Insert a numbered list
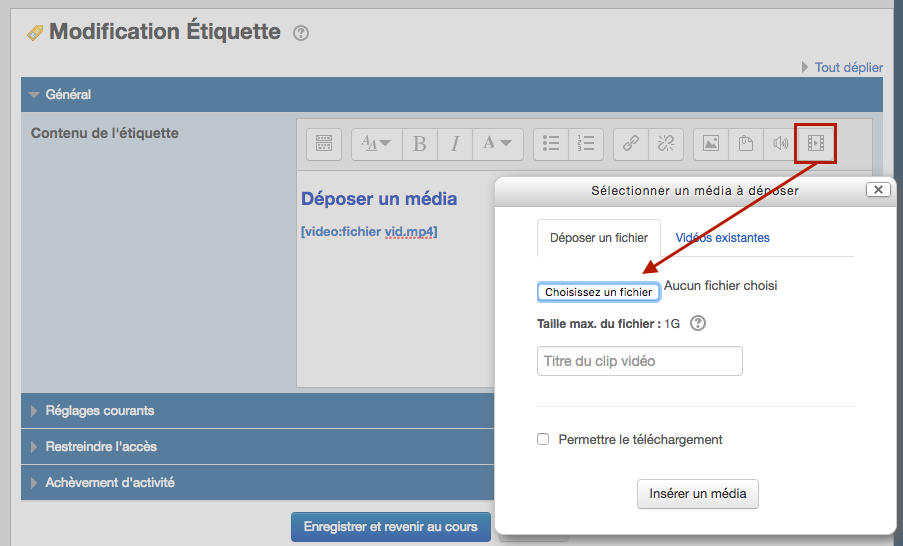The height and width of the screenshot is (546, 903). (x=586, y=144)
